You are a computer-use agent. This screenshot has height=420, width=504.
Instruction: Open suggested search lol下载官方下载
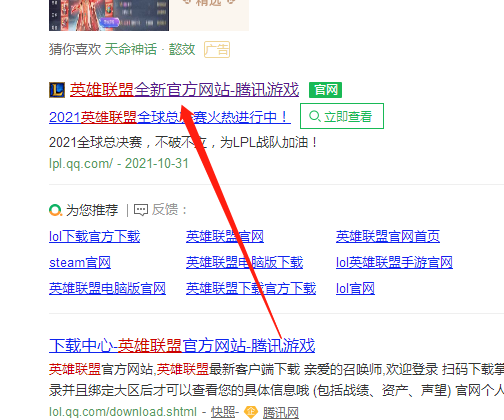pyautogui.click(x=94, y=237)
